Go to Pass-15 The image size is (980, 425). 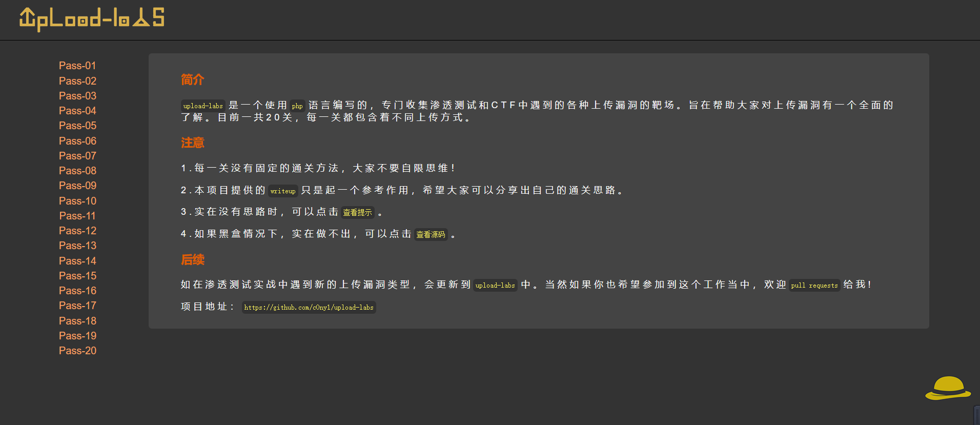pyautogui.click(x=77, y=276)
